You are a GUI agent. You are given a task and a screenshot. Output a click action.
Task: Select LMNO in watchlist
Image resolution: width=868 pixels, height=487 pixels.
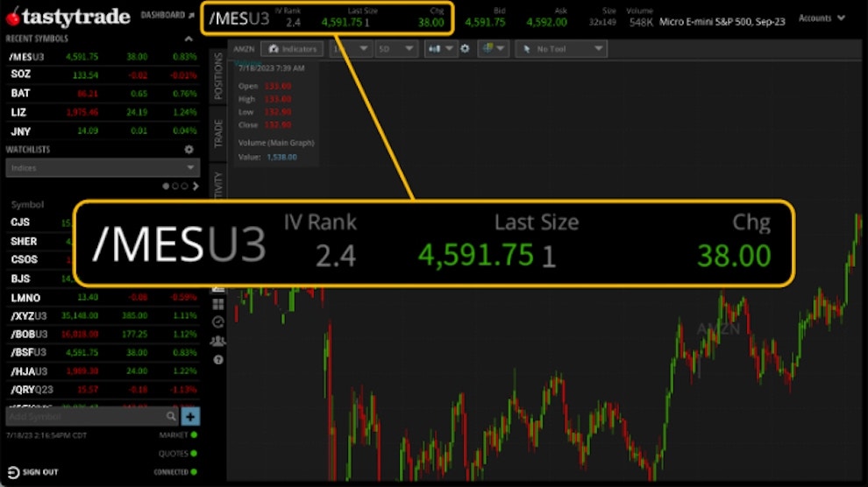point(103,298)
